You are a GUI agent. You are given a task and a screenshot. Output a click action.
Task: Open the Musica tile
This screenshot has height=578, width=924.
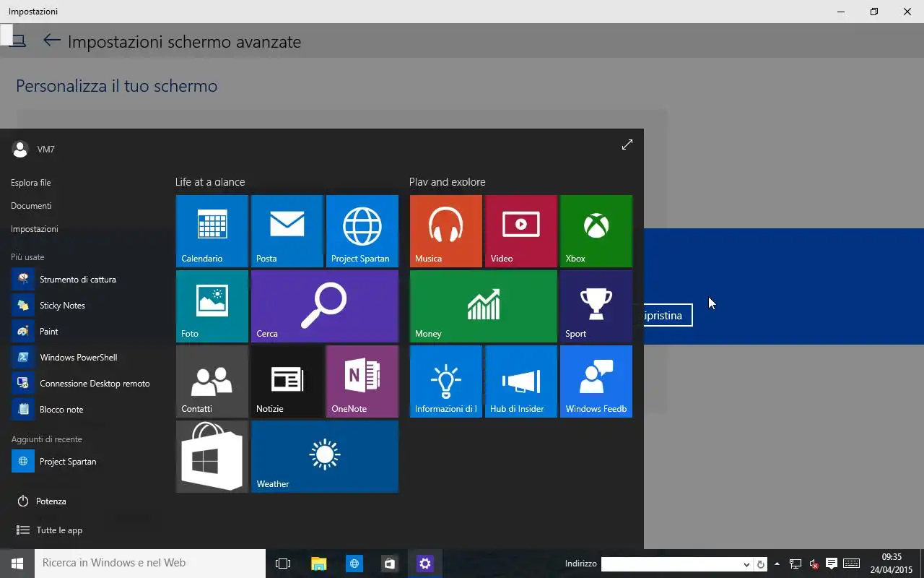(445, 231)
